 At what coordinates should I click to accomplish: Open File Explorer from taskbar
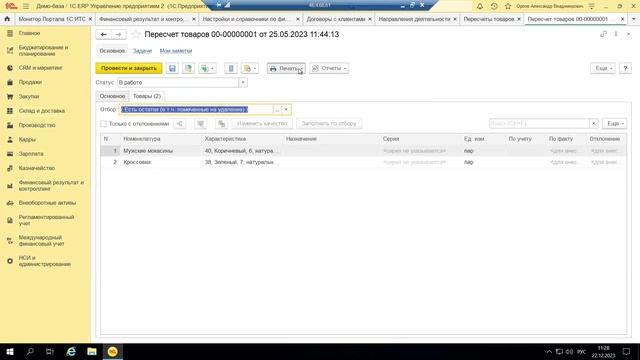(x=92, y=351)
